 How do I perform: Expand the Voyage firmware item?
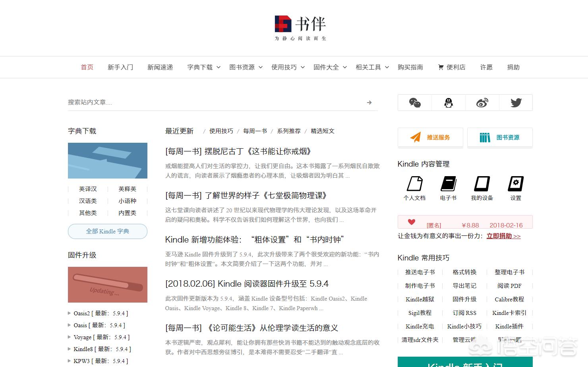point(99,337)
